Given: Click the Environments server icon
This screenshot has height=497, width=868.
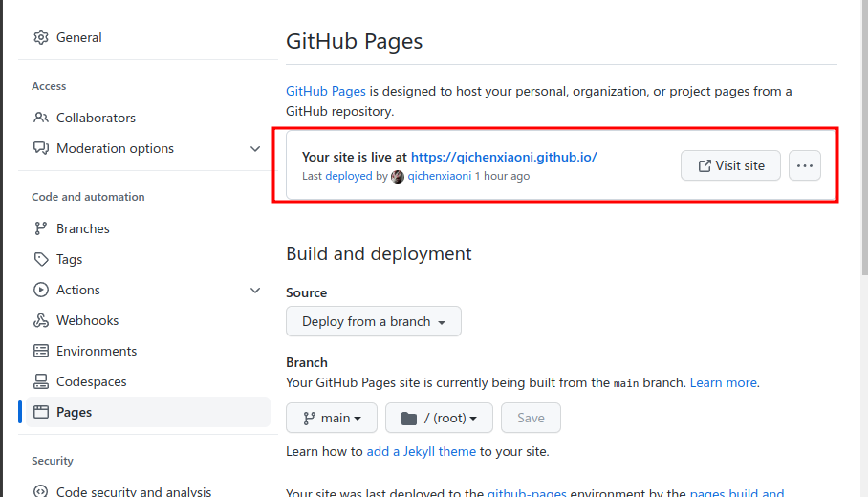Looking at the screenshot, I should click(40, 351).
